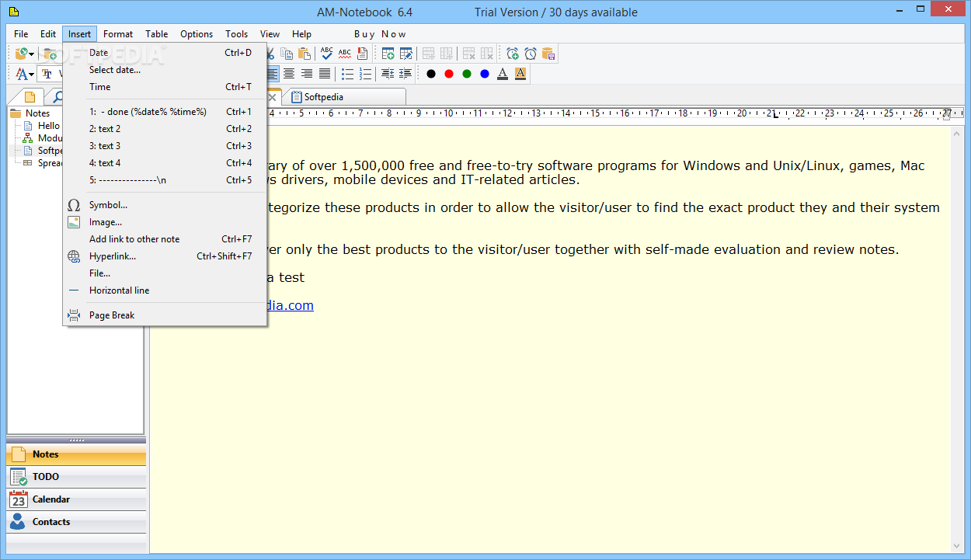The width and height of the screenshot is (971, 560).
Task: Pick the red color swatch
Action: pos(449,74)
